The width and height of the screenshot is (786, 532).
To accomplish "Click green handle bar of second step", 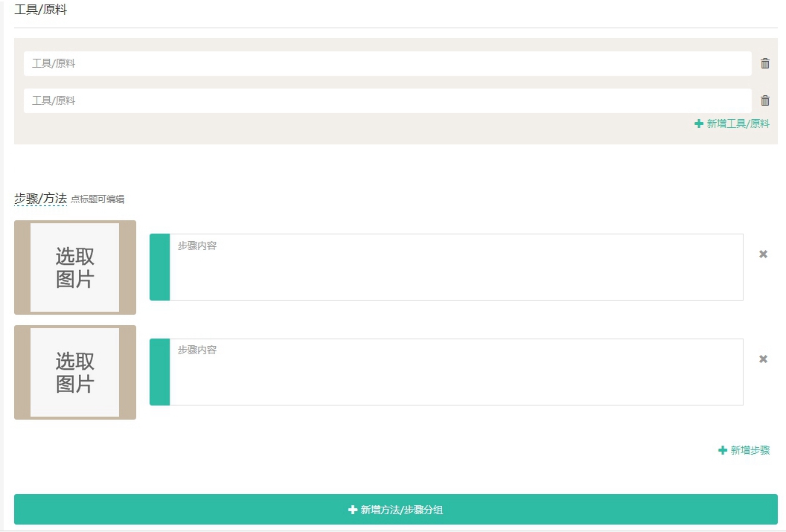I will pyautogui.click(x=159, y=372).
